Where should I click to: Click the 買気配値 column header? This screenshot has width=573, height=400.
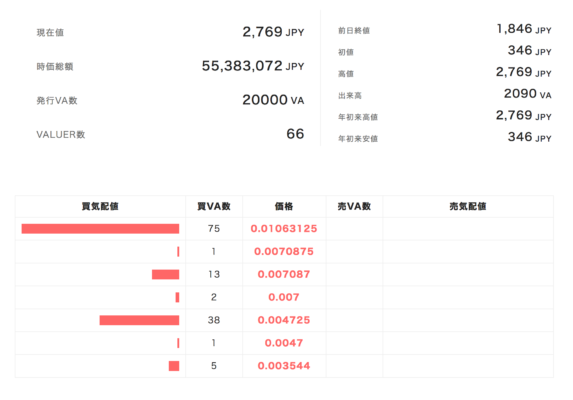pyautogui.click(x=100, y=207)
